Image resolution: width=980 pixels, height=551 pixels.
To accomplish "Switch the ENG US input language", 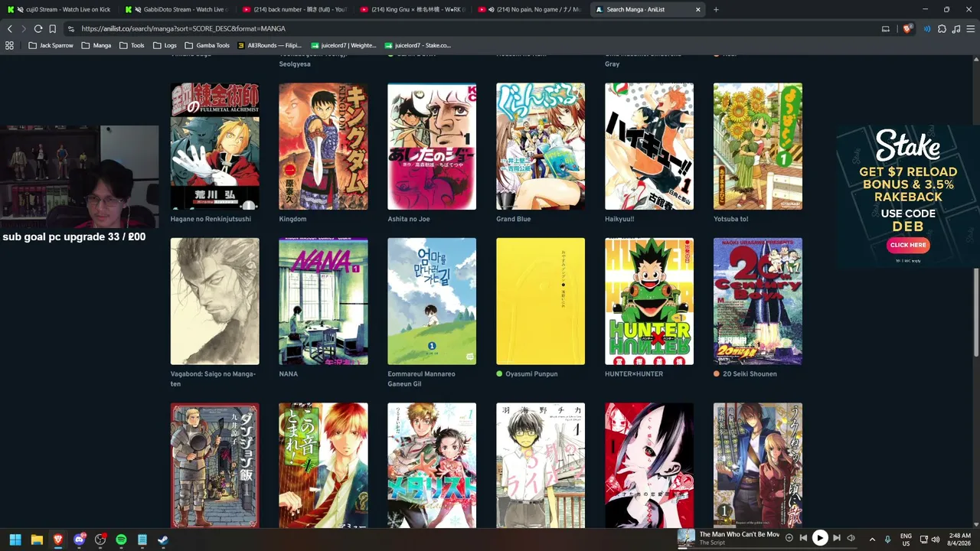I will [906, 540].
